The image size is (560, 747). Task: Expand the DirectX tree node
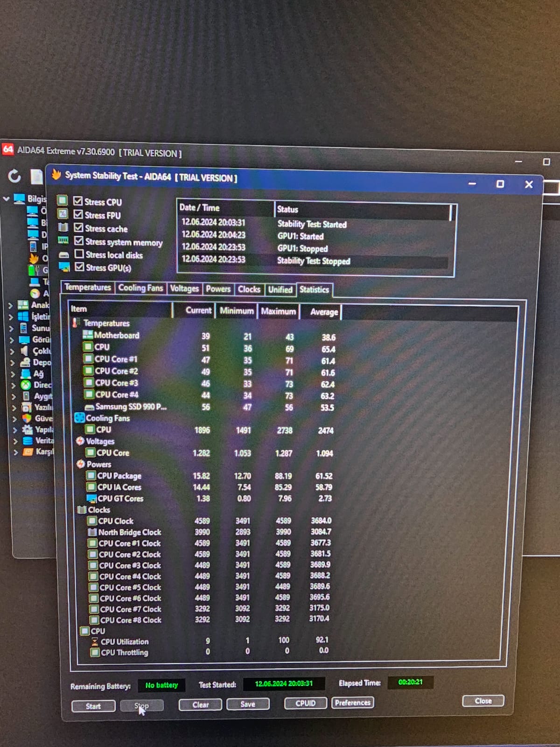14,385
